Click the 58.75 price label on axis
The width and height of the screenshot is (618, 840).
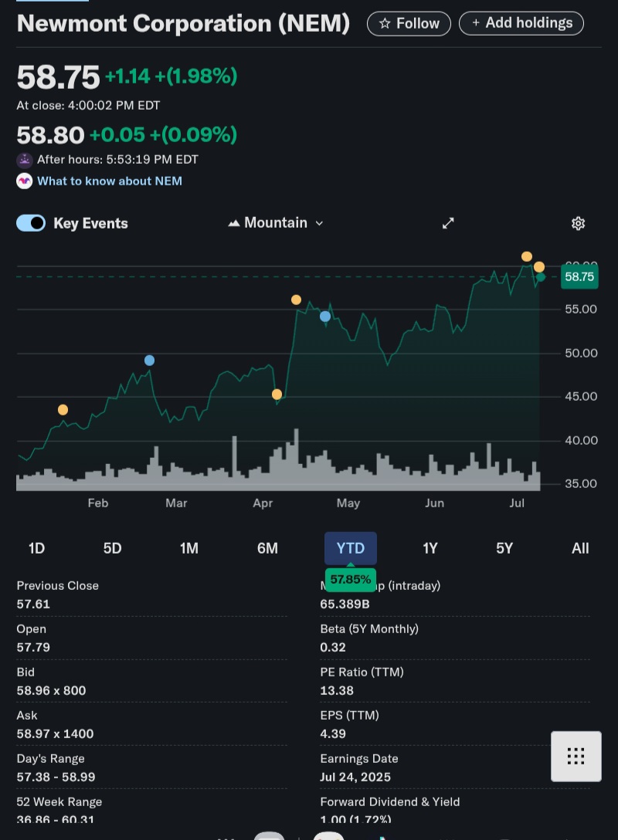[579, 277]
